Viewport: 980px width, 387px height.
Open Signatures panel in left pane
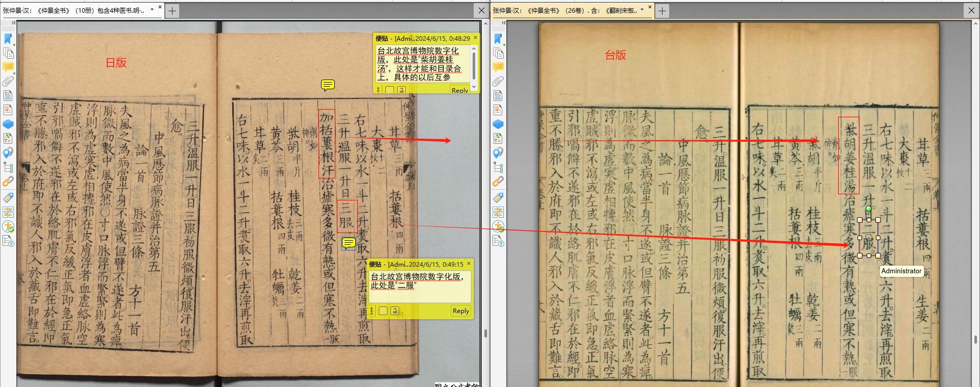[x=8, y=110]
